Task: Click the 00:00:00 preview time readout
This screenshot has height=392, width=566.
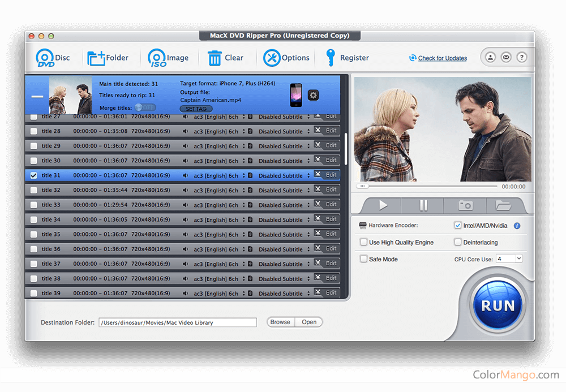Action: [x=513, y=187]
